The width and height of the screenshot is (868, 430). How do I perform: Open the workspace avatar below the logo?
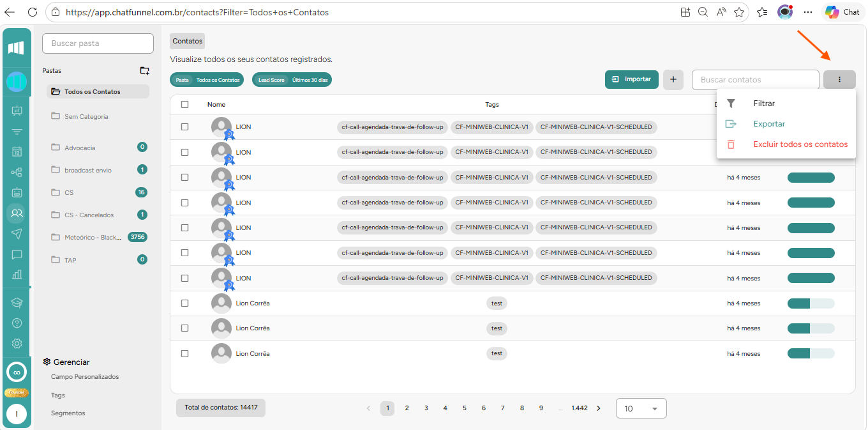tap(17, 82)
